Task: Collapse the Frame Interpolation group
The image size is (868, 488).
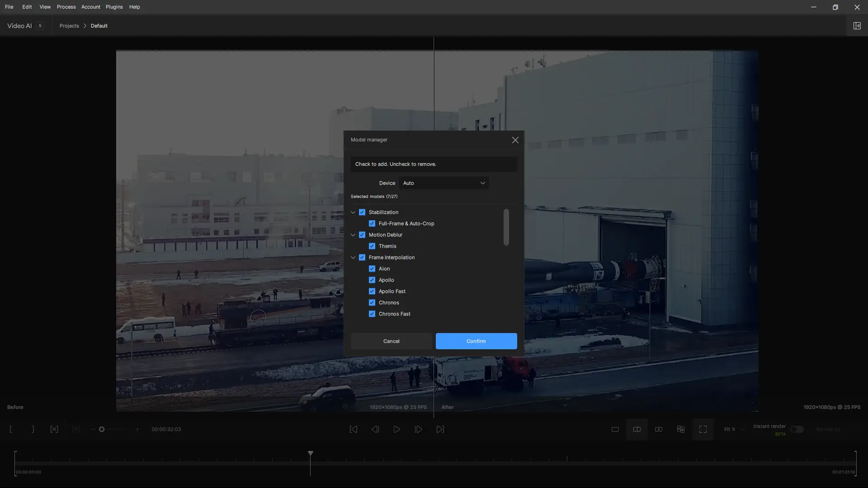Action: click(x=353, y=258)
